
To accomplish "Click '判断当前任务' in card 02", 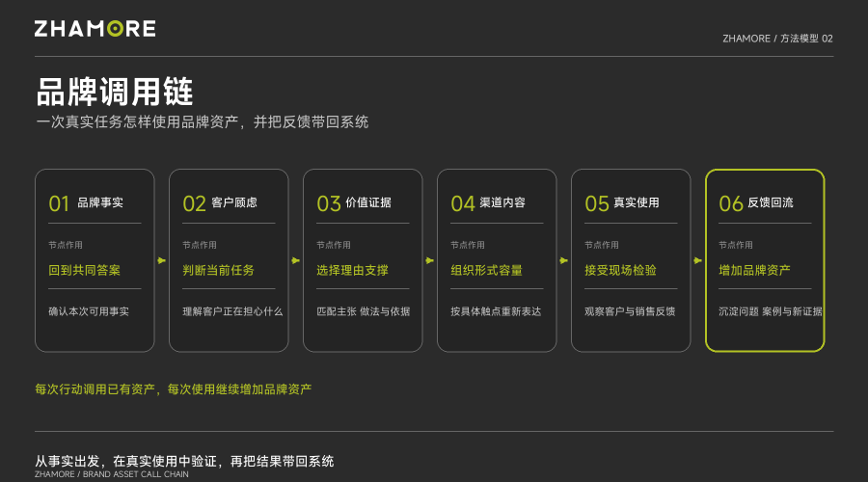I will click(x=218, y=271).
